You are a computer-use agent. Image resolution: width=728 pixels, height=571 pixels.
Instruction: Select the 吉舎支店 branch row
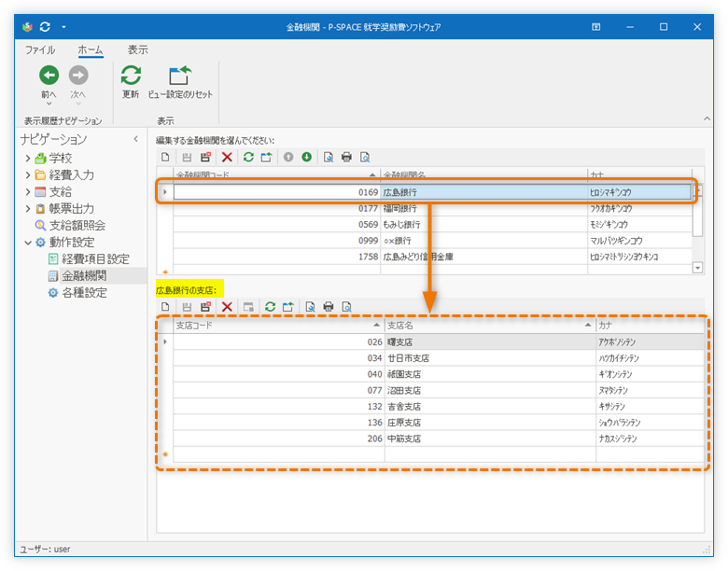(439, 407)
